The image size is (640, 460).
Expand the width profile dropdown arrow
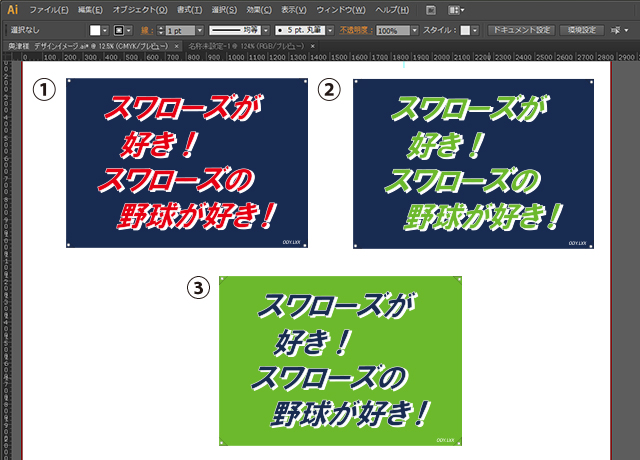point(266,30)
